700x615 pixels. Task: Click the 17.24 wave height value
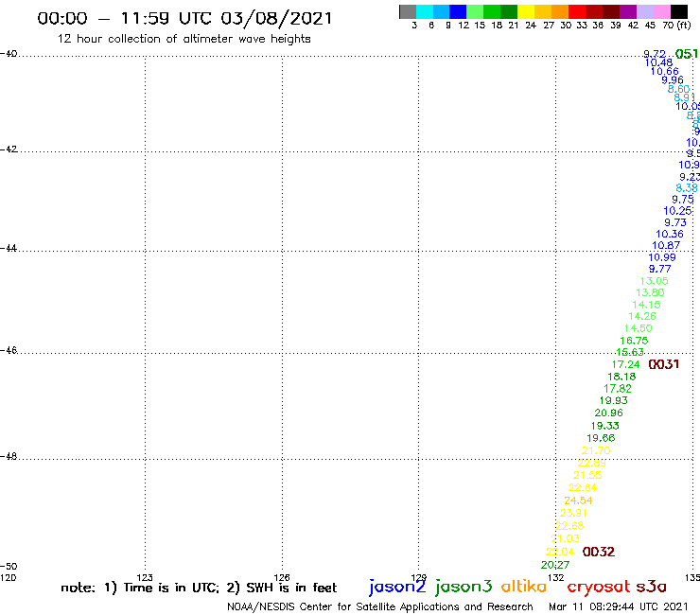pyautogui.click(x=626, y=364)
